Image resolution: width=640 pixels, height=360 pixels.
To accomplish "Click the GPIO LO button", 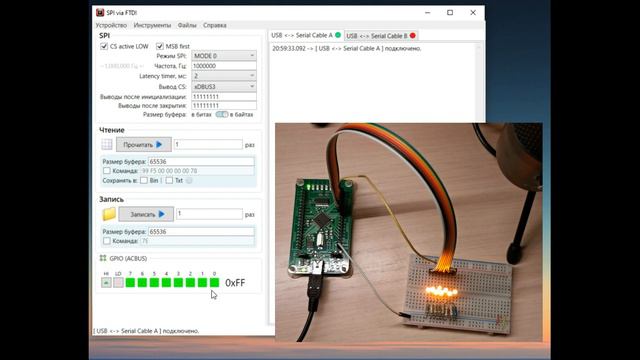I will pos(118,282).
